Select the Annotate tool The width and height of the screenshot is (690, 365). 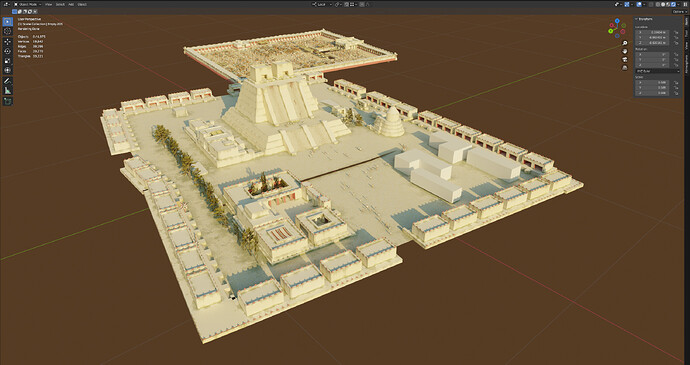click(x=7, y=81)
